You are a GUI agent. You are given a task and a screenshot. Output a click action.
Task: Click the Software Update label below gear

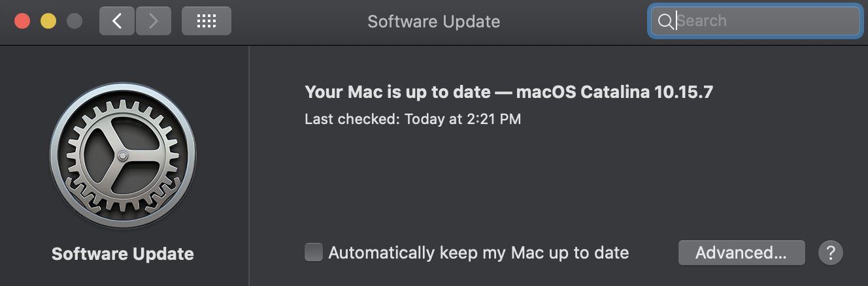pos(123,253)
